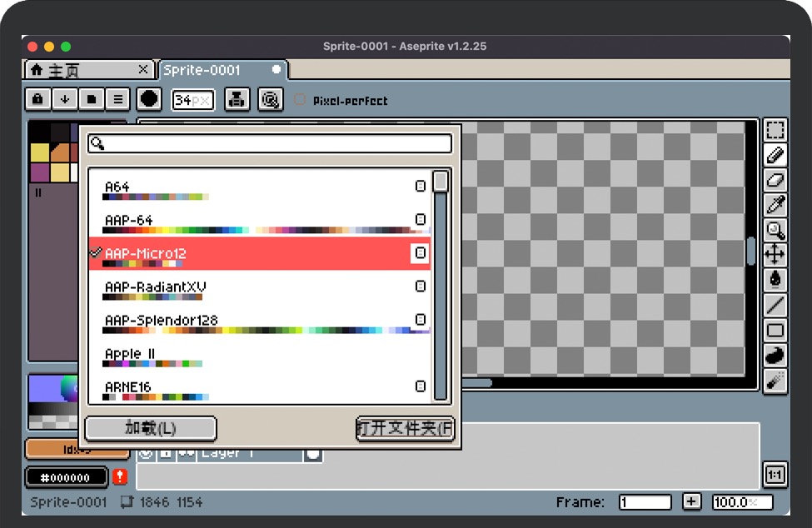Click the 打开文件夹 open folder button
The width and height of the screenshot is (812, 528).
(x=405, y=428)
